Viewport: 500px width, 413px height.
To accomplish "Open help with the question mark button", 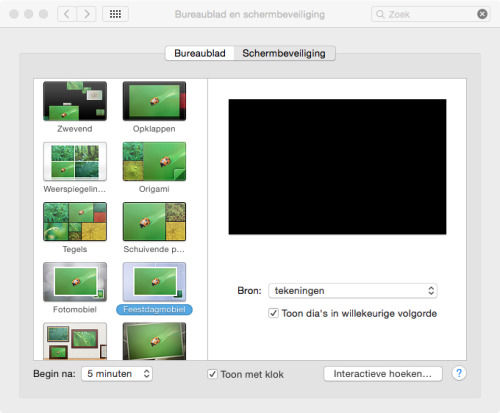I will click(x=459, y=373).
